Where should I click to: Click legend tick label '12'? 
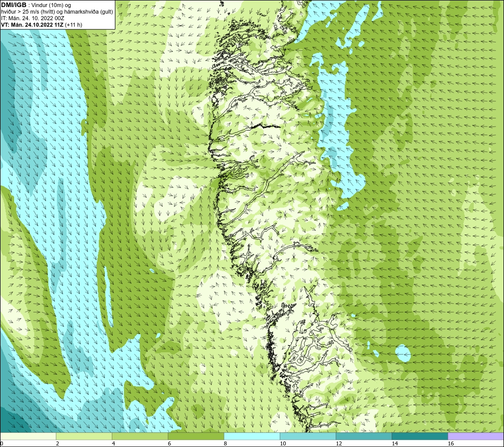pos(339,443)
